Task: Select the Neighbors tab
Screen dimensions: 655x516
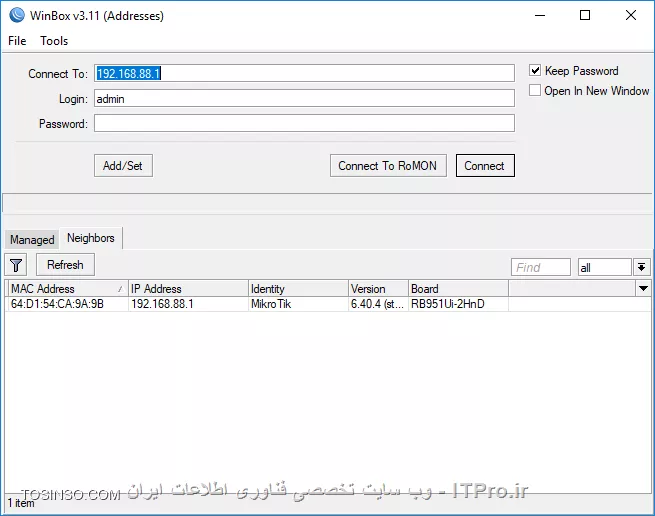Action: (91, 238)
